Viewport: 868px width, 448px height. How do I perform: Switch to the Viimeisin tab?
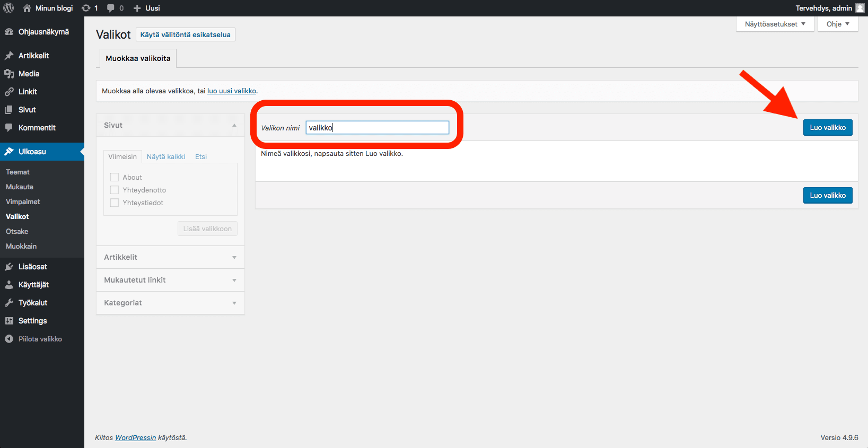tap(122, 156)
